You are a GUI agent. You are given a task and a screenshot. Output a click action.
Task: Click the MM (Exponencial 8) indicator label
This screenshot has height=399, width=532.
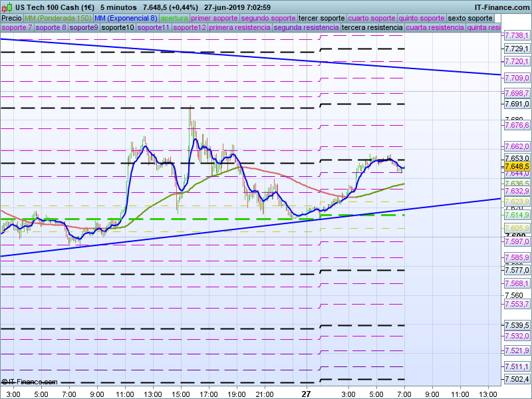pos(126,18)
